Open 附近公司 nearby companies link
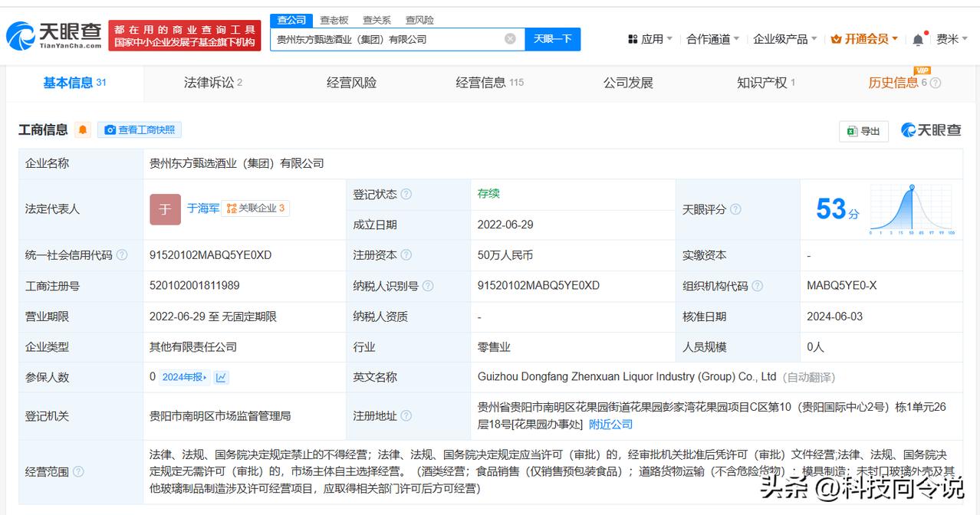The height and width of the screenshot is (515, 980). pos(611,424)
